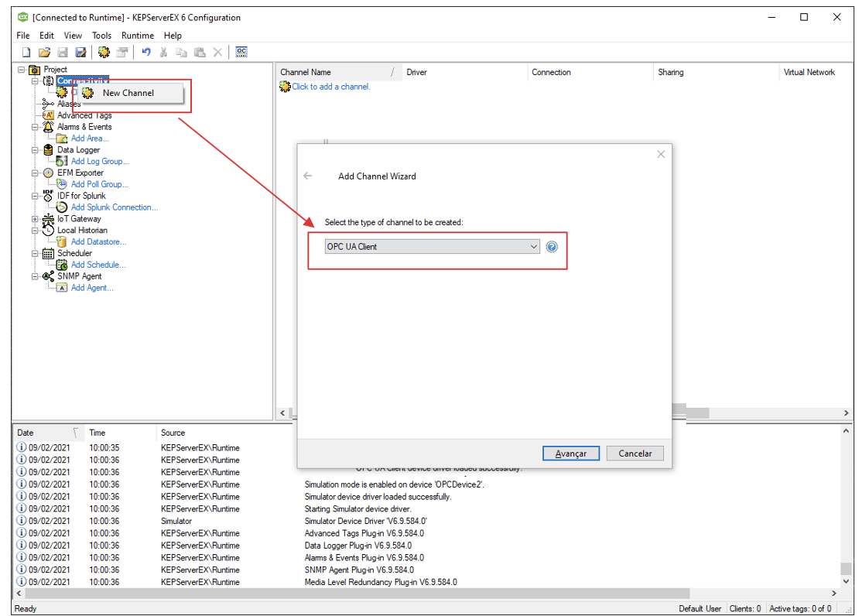Viewport: 859px width, 616px height.
Task: Select the Aliases node icon
Action: click(48, 104)
